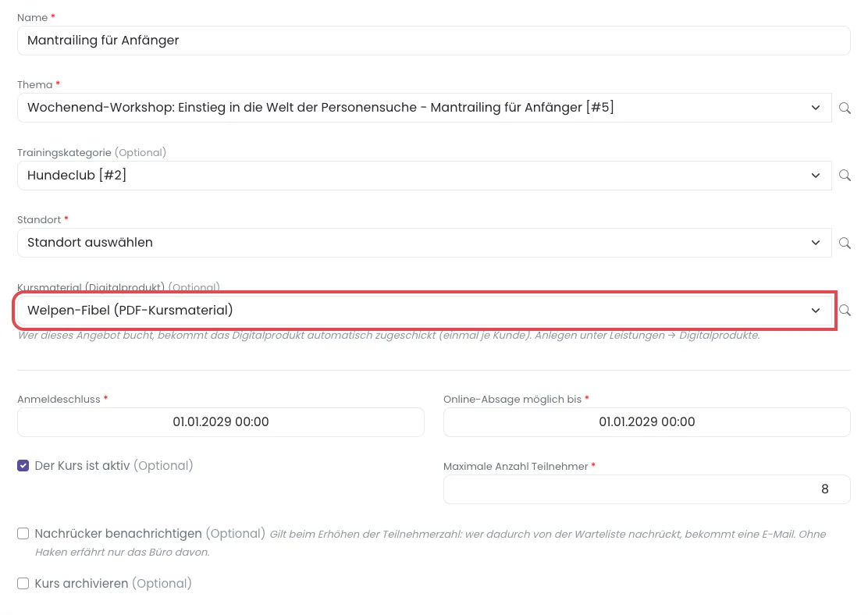Click the Name field with Mantrailing für Anfänger

(x=433, y=41)
